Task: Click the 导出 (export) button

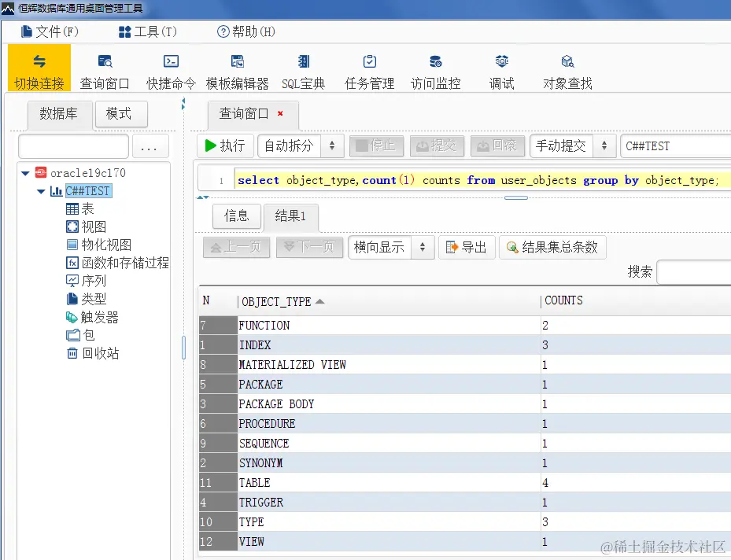Action: [467, 247]
